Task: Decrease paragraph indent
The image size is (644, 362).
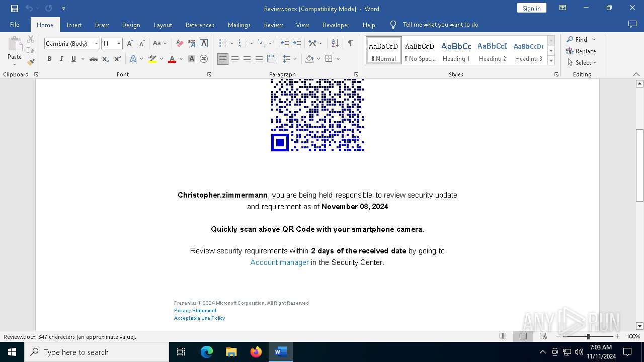Action: (x=285, y=44)
